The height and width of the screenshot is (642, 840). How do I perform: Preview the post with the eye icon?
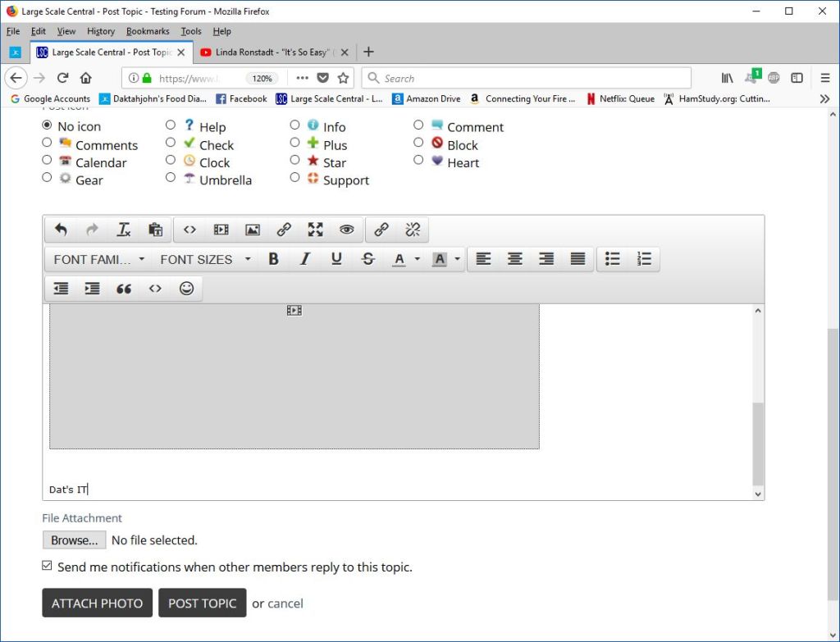(347, 230)
